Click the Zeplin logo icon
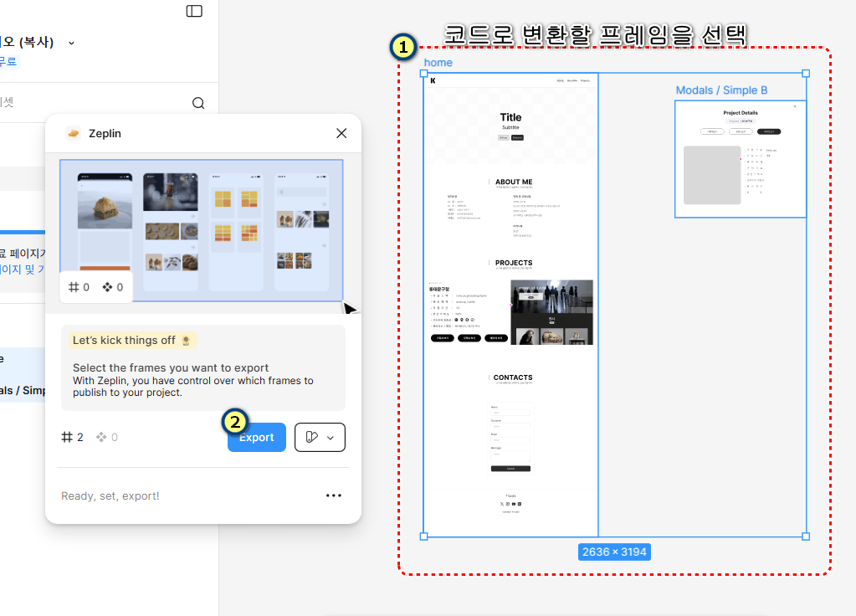 click(74, 133)
